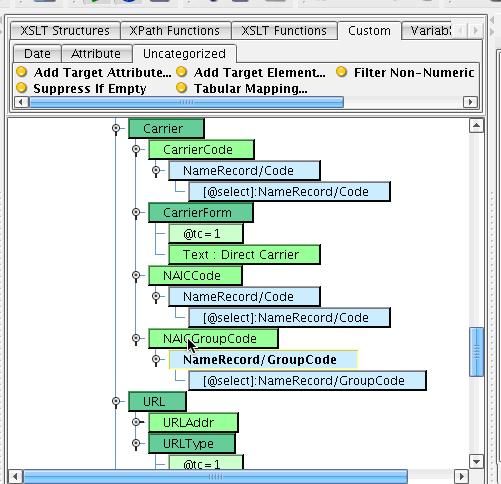Expand the URLAddr node
Viewport: 501px width, 484px height.
click(x=136, y=422)
